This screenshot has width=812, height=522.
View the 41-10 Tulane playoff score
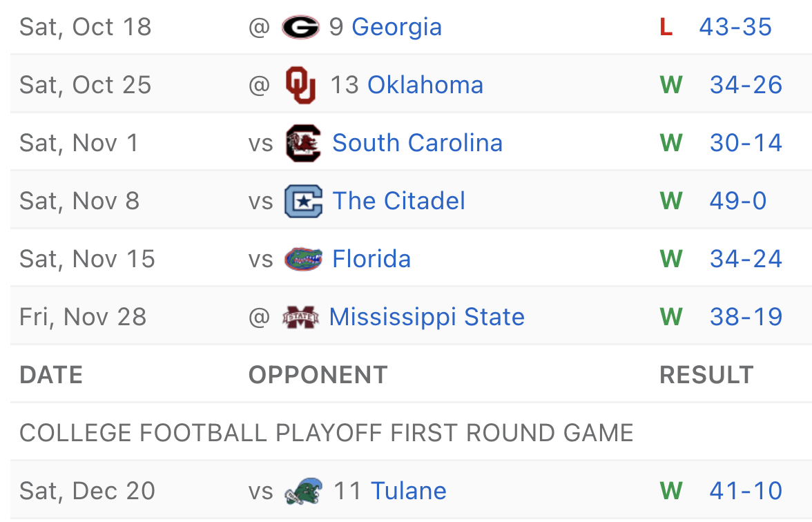coord(746,492)
